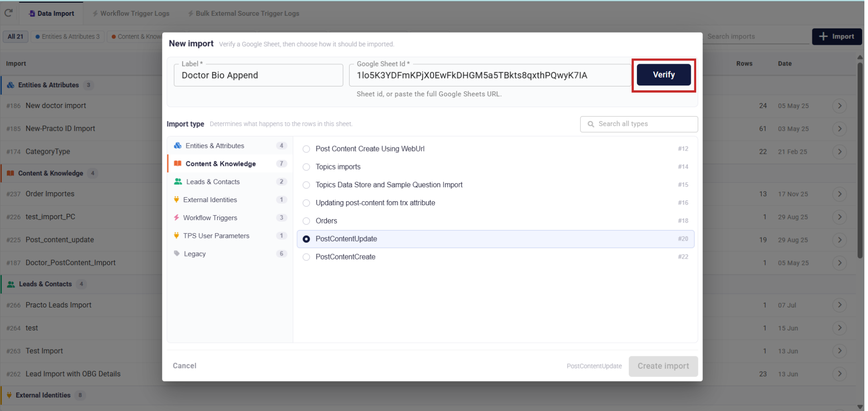Choose Topics Data Store and Sample Question Import

coord(306,185)
